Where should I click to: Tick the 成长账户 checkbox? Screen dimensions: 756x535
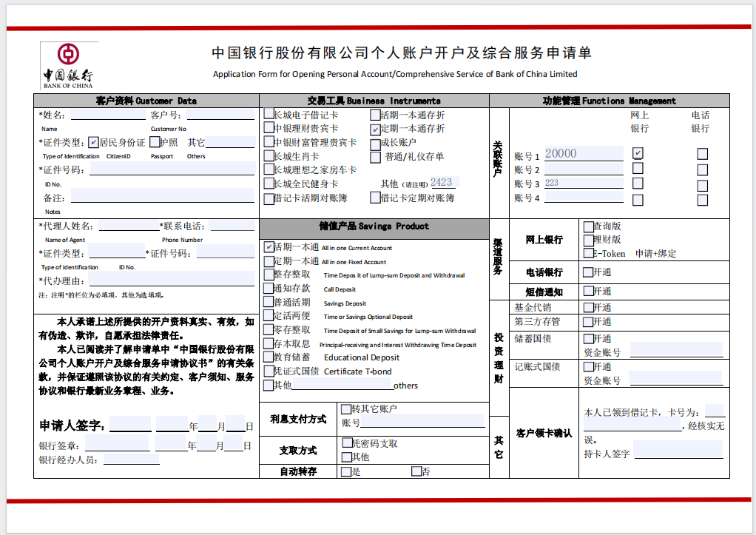point(375,144)
